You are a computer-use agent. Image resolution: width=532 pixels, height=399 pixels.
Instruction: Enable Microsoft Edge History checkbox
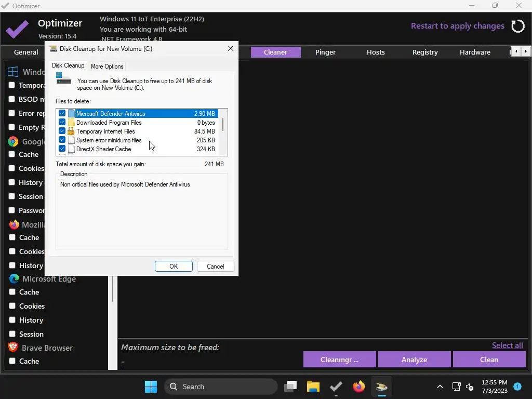(12, 320)
